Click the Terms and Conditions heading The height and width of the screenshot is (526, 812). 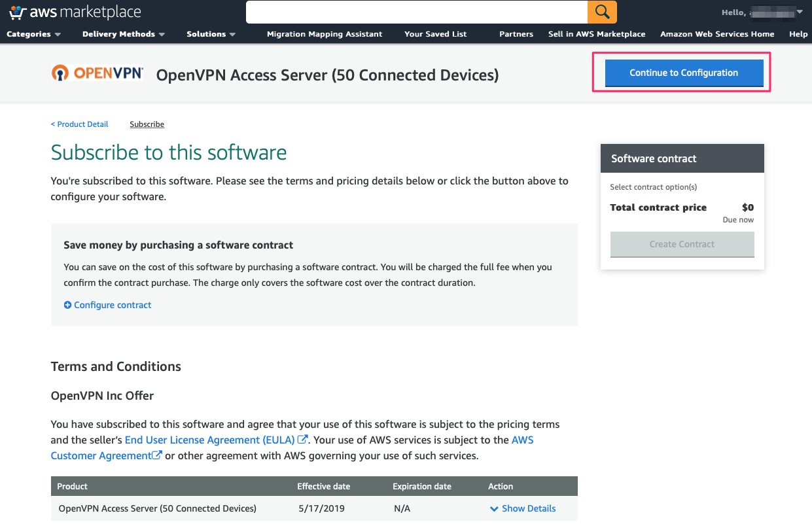pos(116,366)
